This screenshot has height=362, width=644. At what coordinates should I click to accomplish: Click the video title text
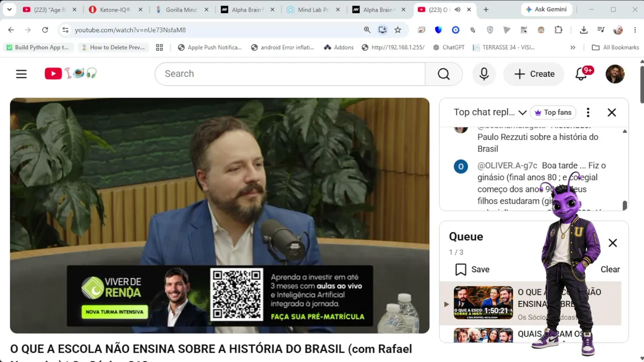[211, 355]
